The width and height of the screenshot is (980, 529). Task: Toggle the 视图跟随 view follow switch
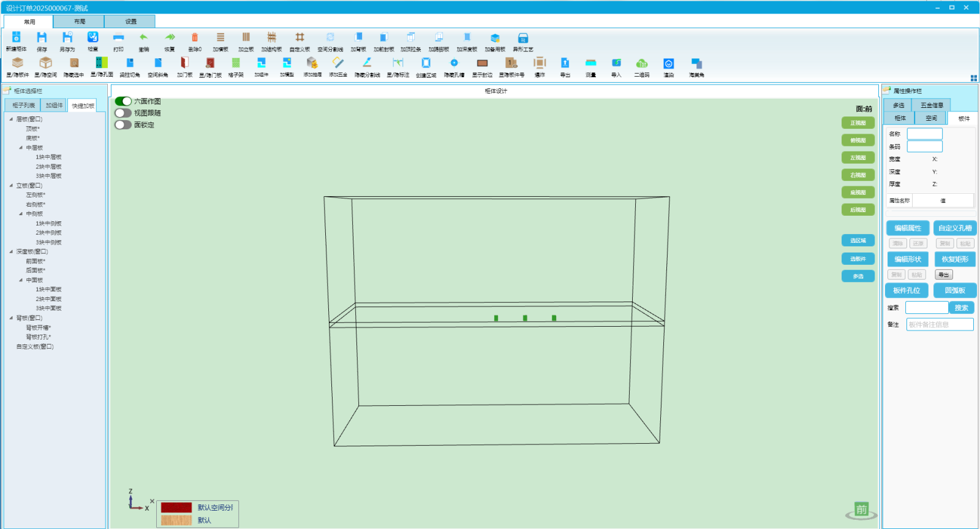pyautogui.click(x=123, y=113)
